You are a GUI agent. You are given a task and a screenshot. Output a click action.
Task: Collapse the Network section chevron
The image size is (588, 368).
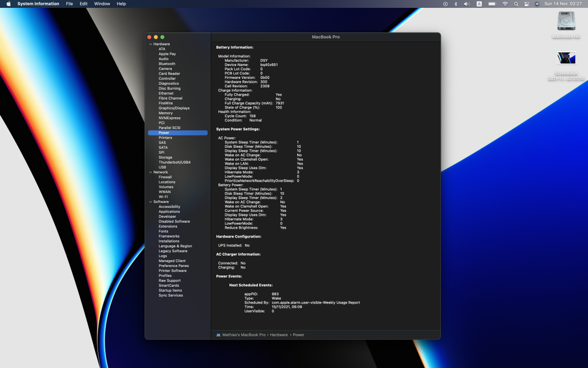[151, 172]
